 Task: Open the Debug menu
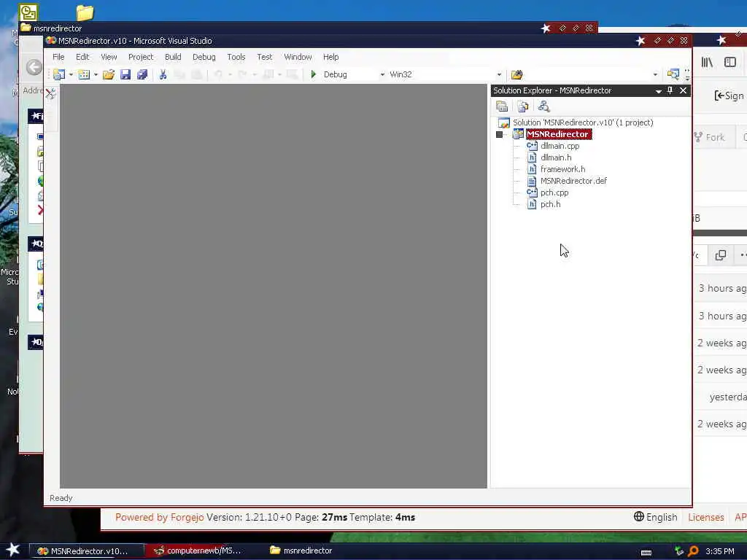(204, 57)
